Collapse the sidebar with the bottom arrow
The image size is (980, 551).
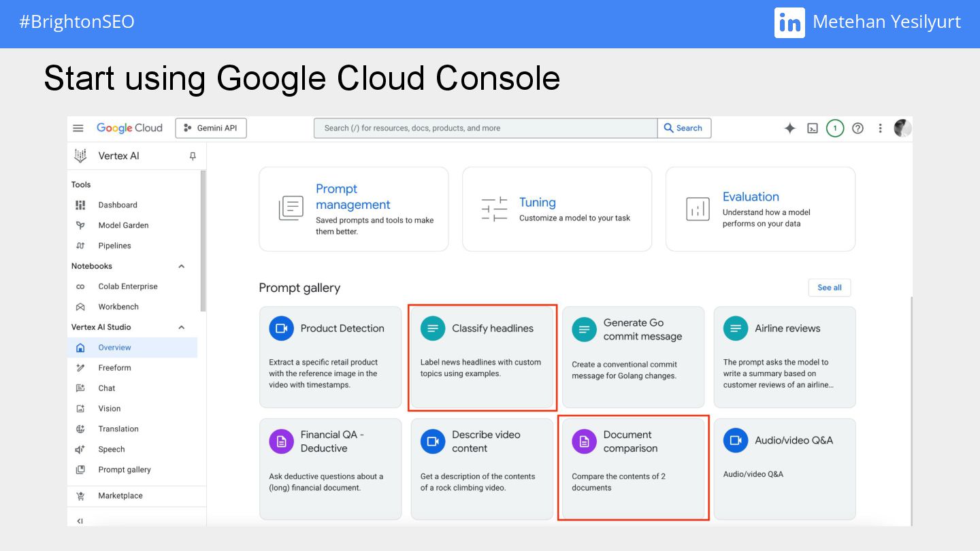(x=80, y=521)
